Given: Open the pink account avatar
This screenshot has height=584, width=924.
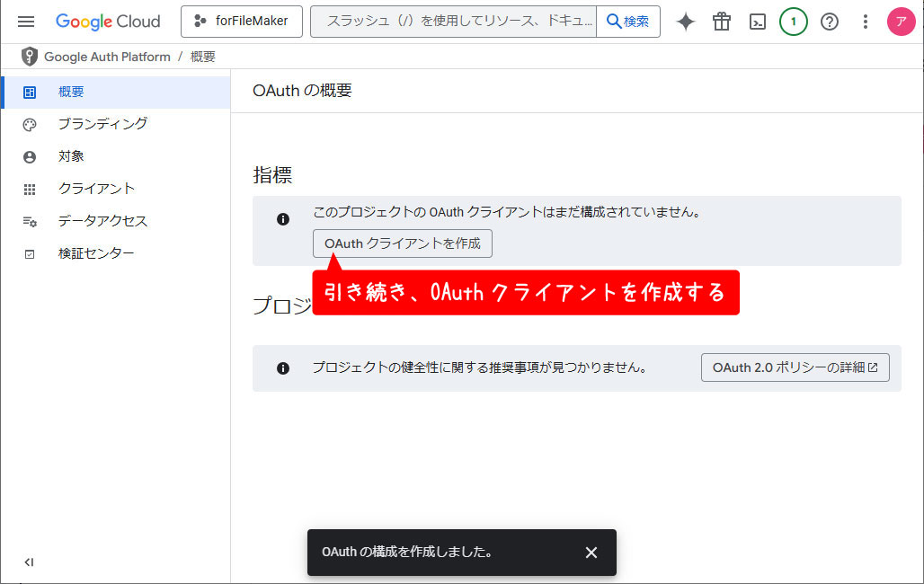Looking at the screenshot, I should (x=901, y=22).
